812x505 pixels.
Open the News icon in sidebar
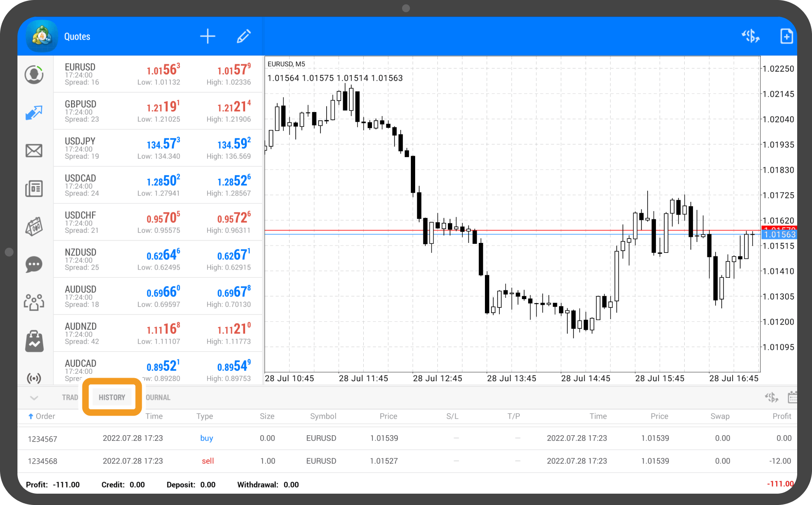(x=34, y=189)
